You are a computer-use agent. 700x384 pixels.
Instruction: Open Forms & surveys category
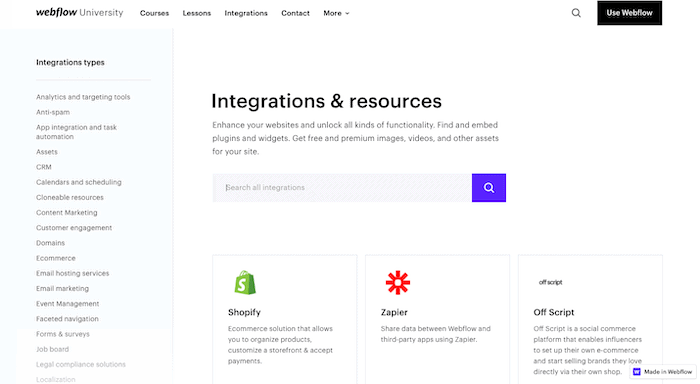click(62, 334)
